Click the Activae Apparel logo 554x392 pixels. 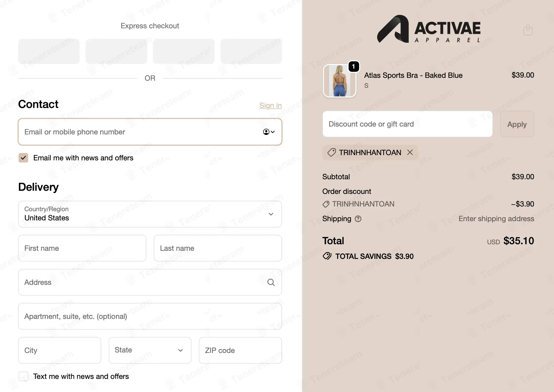click(429, 29)
